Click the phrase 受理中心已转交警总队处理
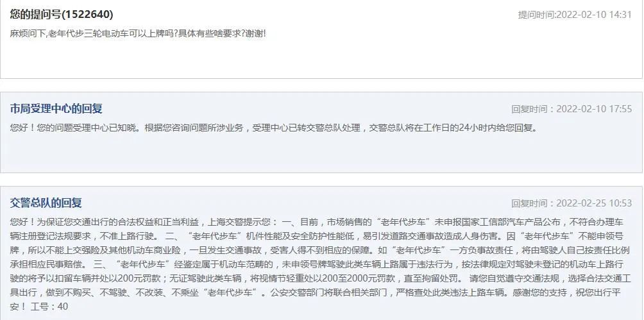644x320 pixels. tap(307, 128)
